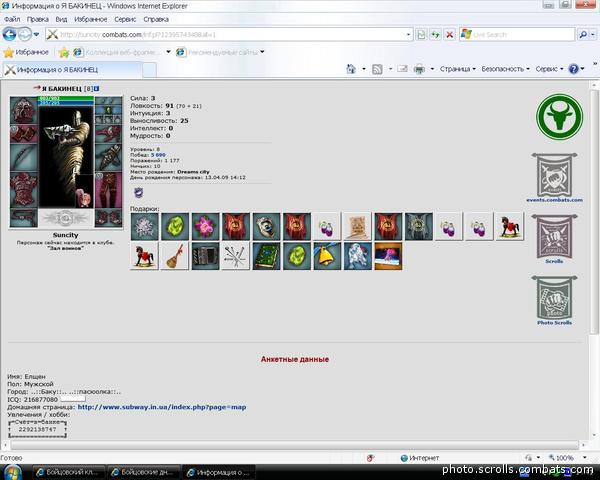600x480 pixels.
Task: Click the pop-up blocker status bar icon
Action: pyautogui.click(x=370, y=458)
